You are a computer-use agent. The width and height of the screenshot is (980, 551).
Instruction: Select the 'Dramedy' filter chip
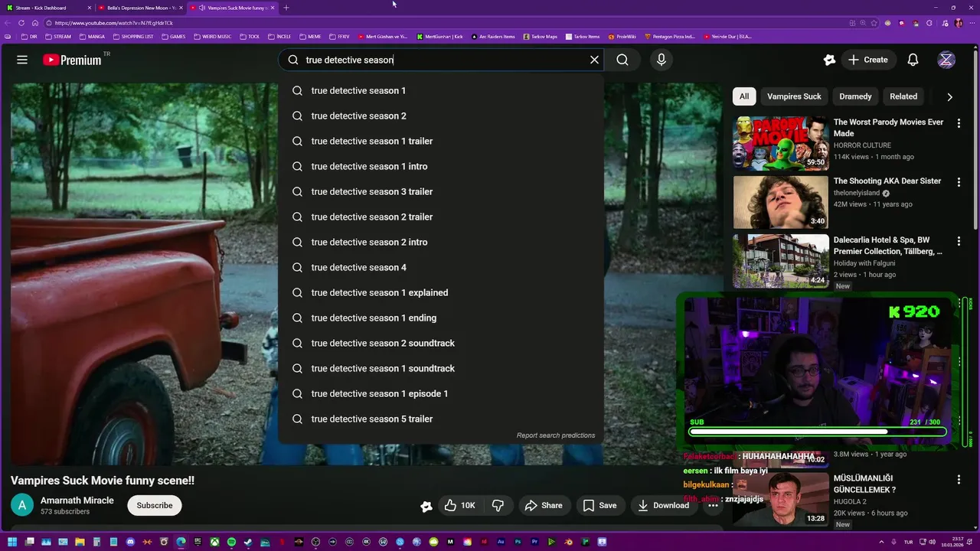(x=855, y=96)
